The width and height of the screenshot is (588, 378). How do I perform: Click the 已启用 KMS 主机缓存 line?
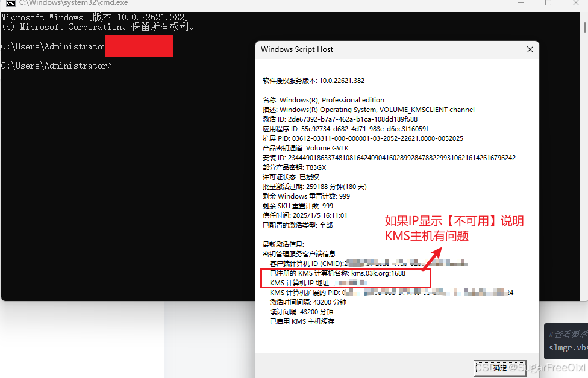pos(302,321)
